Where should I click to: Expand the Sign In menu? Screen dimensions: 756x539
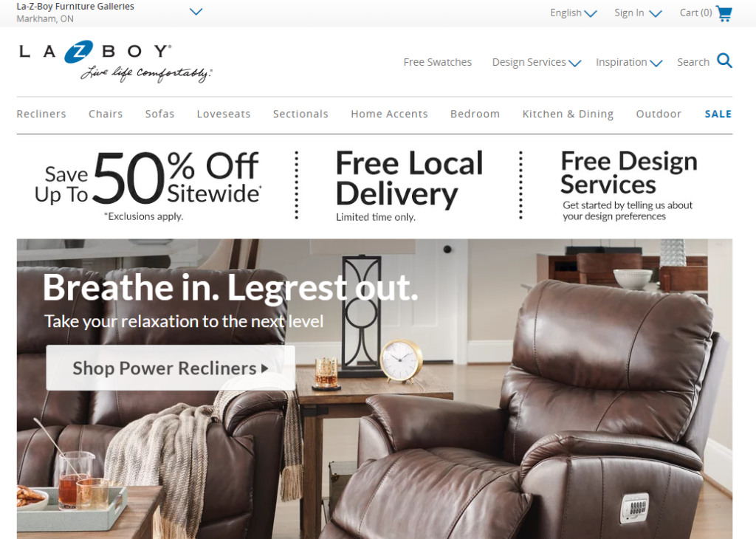coord(638,13)
